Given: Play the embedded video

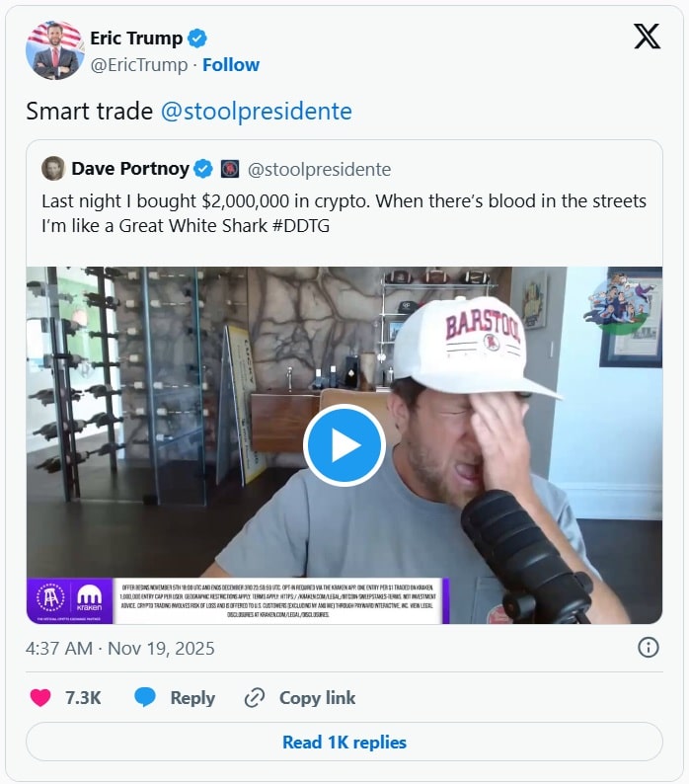Looking at the screenshot, I should [344, 445].
